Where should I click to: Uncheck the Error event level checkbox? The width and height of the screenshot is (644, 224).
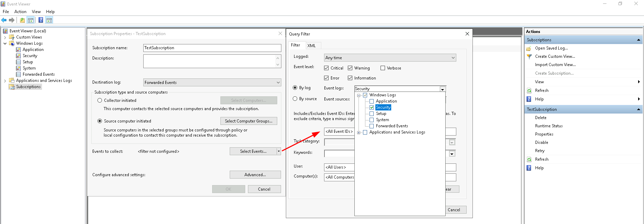[326, 78]
